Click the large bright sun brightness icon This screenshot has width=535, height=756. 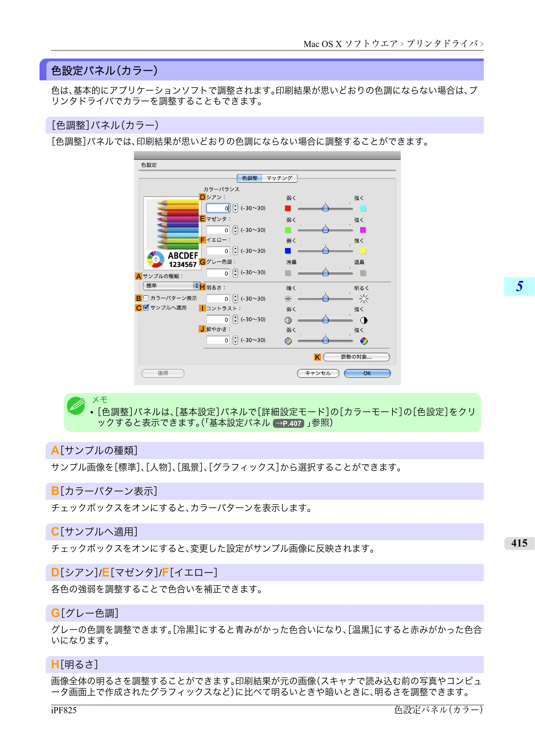click(364, 299)
